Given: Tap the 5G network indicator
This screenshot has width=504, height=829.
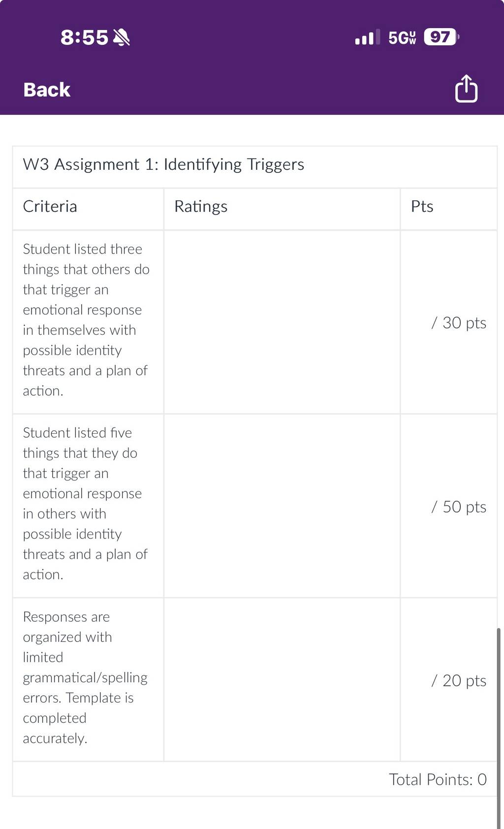Looking at the screenshot, I should click(402, 37).
